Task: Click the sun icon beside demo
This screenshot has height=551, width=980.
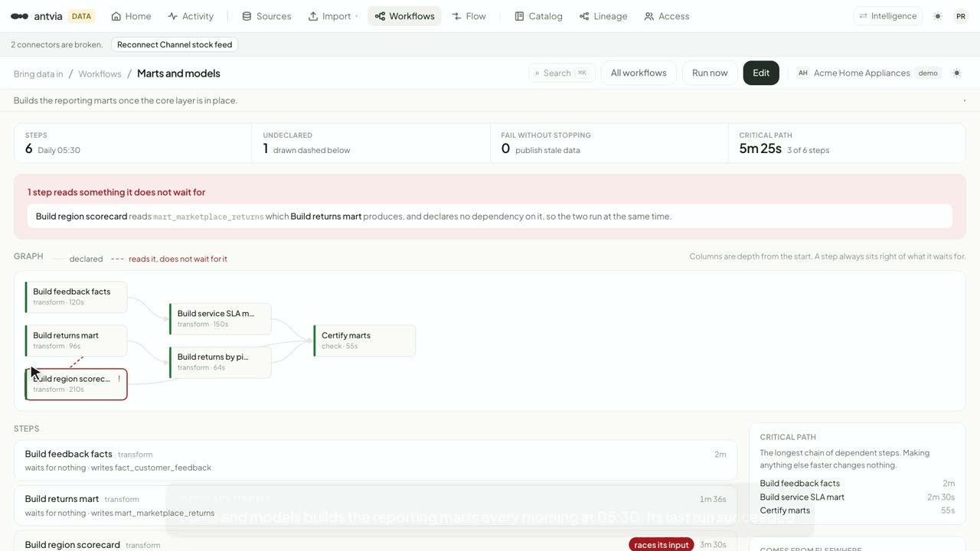Action: [x=956, y=73]
